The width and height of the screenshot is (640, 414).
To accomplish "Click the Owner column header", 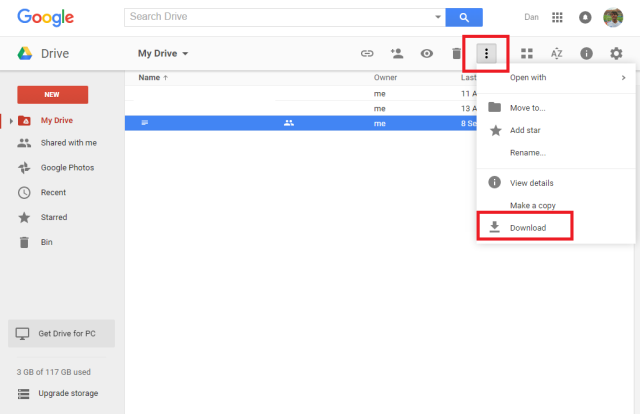I will [x=385, y=78].
